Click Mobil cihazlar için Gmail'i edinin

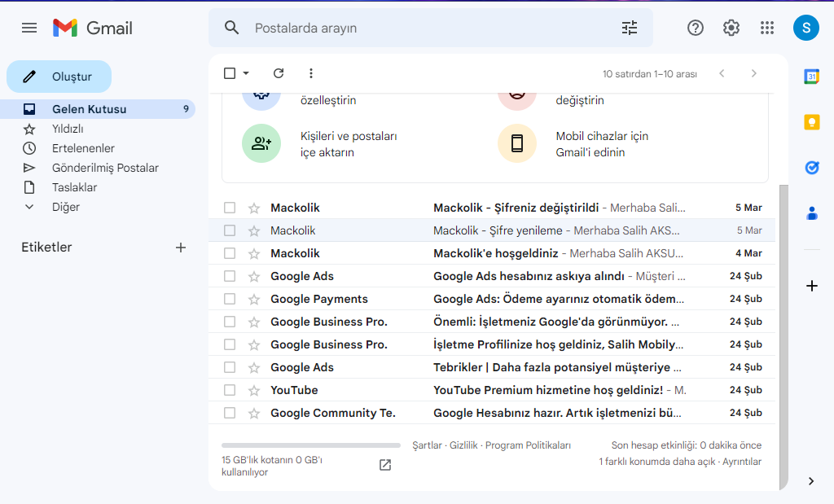(x=602, y=144)
